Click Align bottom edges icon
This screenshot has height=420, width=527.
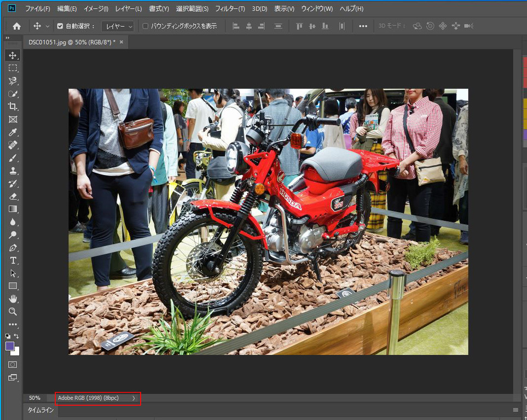point(325,26)
